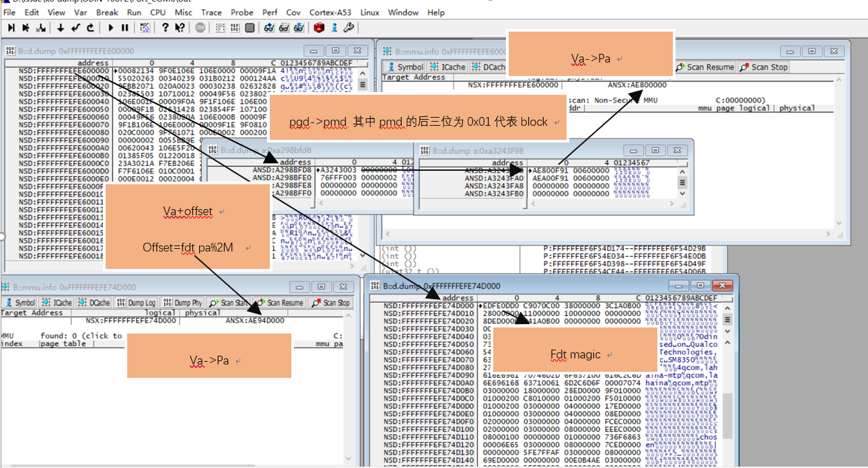Start execution with the Go icon
This screenshot has width=868, height=468.
click(111, 28)
